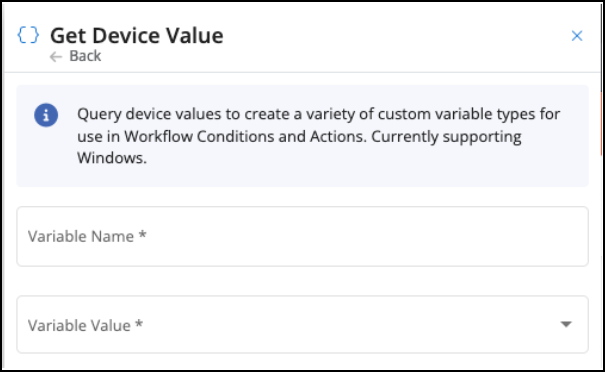
Task: Click the middle of Variable Value selector
Action: click(x=302, y=324)
